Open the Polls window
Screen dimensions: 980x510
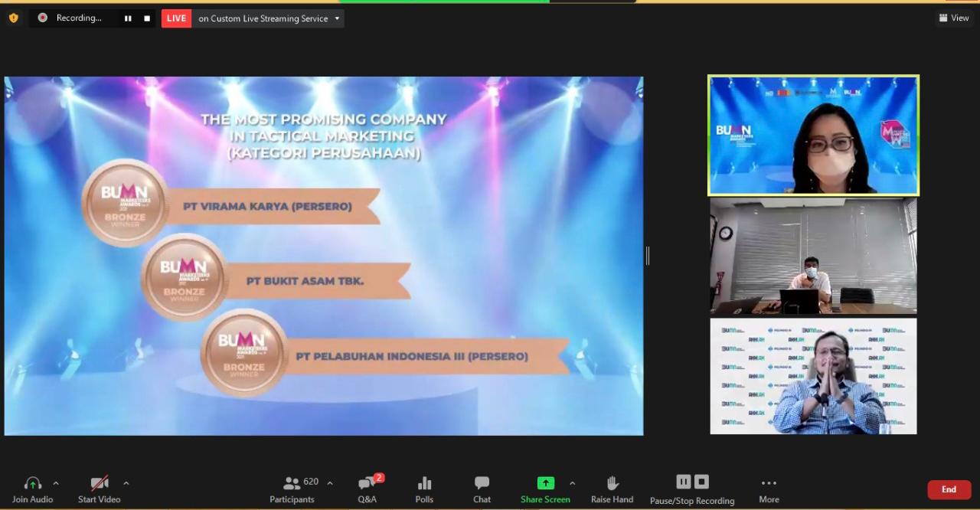coord(424,489)
